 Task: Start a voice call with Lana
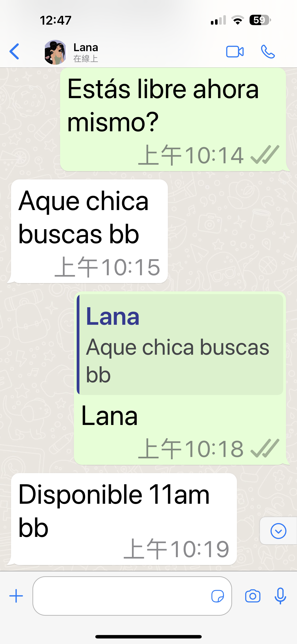click(268, 52)
